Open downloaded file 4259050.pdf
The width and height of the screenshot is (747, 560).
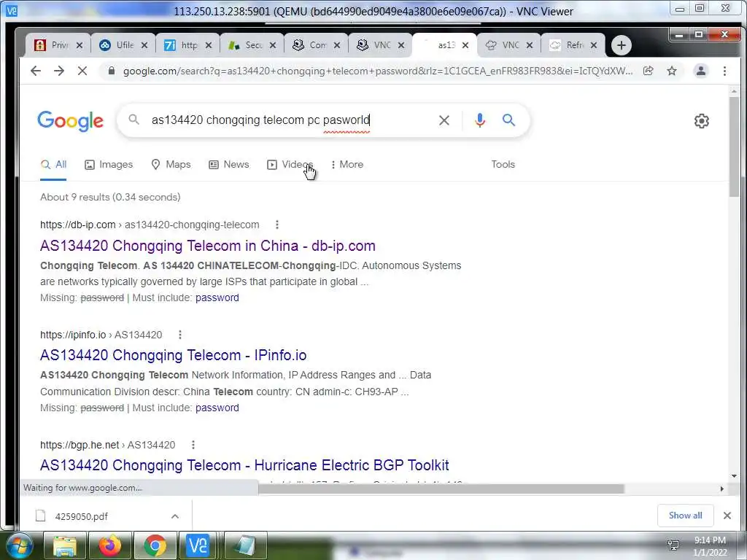tap(82, 516)
